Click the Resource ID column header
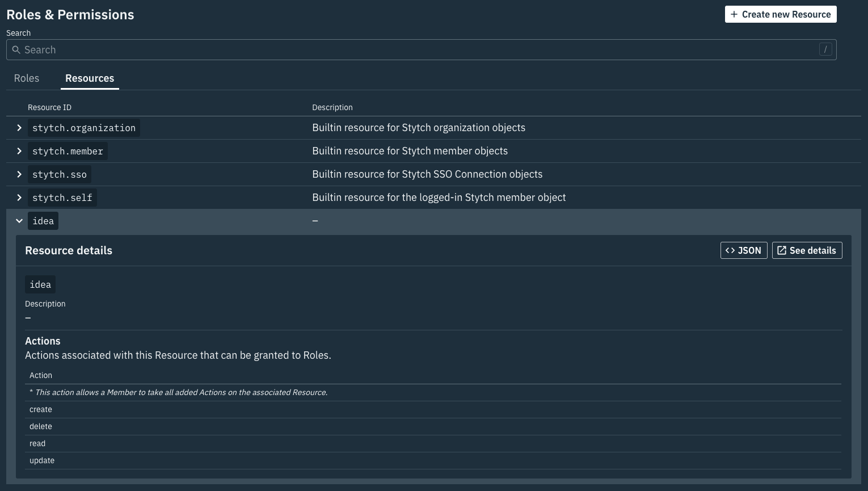The width and height of the screenshot is (868, 491). click(x=49, y=107)
